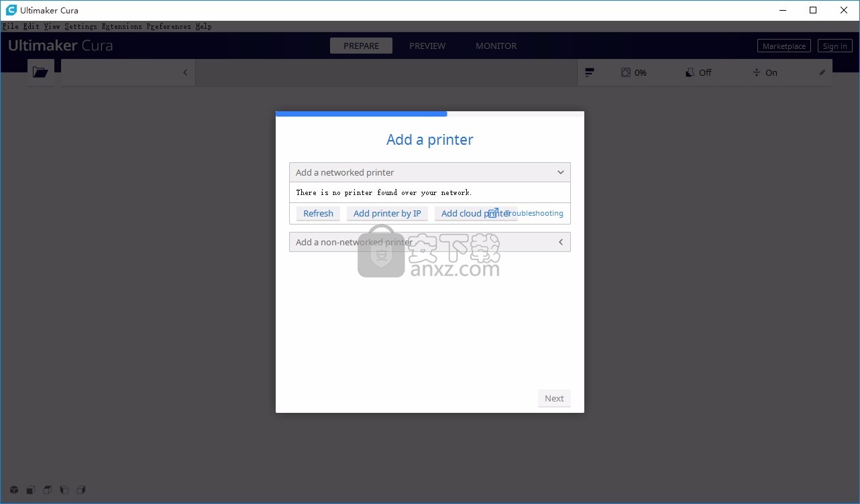Click the layer height profile icon

point(590,72)
